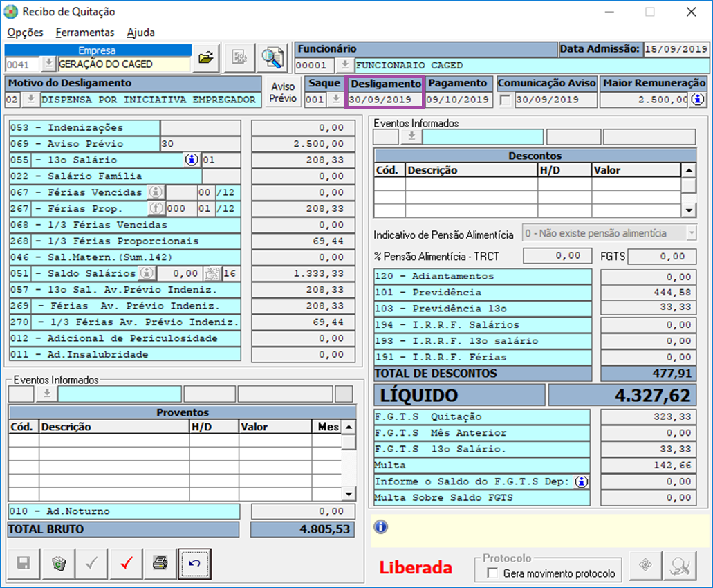
Task: Click the Pagamento date field
Action: (x=459, y=100)
